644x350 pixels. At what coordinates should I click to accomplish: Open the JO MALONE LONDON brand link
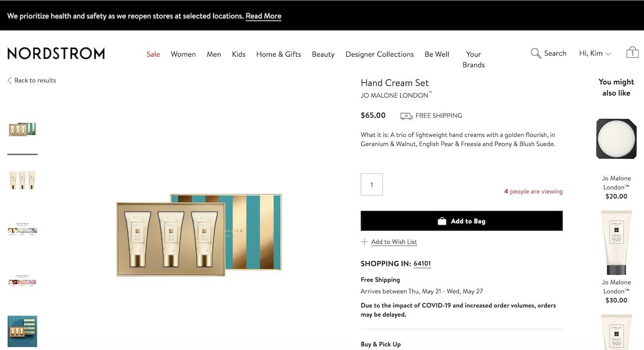click(x=394, y=95)
